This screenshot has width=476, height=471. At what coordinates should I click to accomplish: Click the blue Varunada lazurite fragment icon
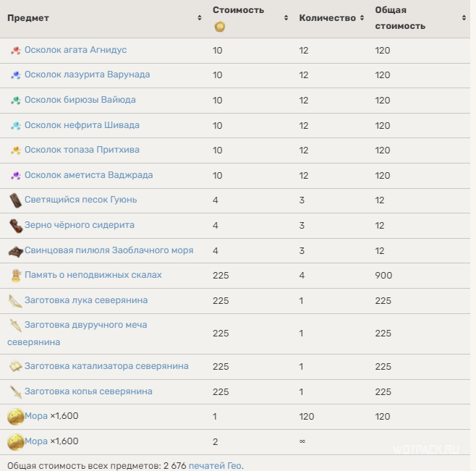coord(16,75)
